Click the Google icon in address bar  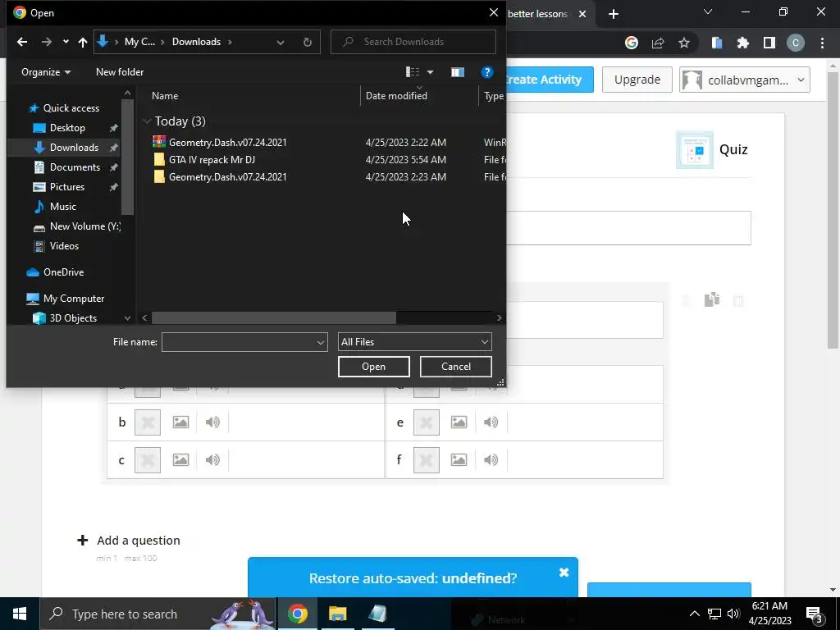pyautogui.click(x=632, y=43)
